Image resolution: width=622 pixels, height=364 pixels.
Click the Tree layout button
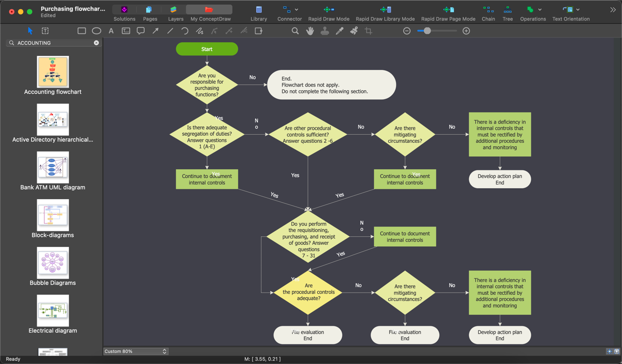click(507, 13)
